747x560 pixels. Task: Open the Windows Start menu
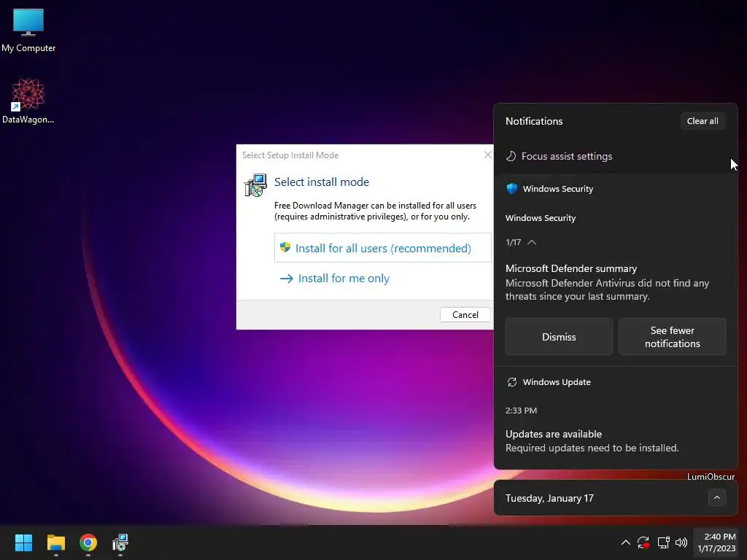point(23,542)
